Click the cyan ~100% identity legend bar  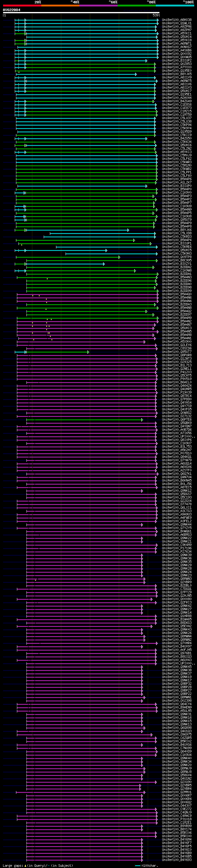tap(175, 6)
